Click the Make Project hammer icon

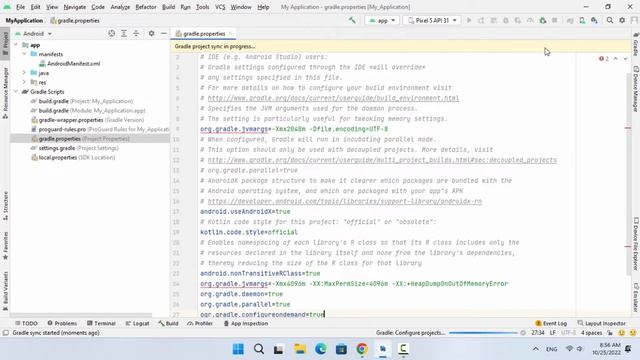pyautogui.click(x=352, y=20)
